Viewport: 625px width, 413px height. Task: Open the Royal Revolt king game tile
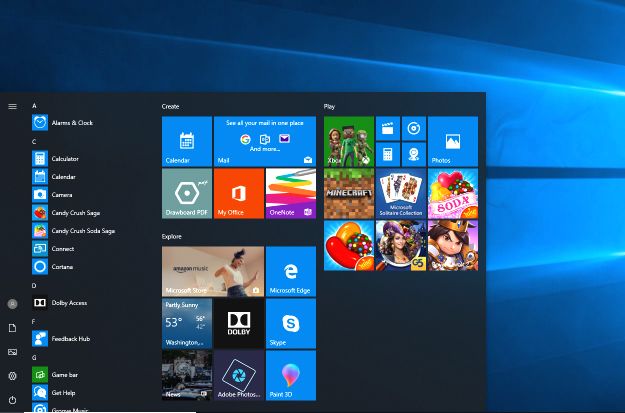(x=453, y=245)
